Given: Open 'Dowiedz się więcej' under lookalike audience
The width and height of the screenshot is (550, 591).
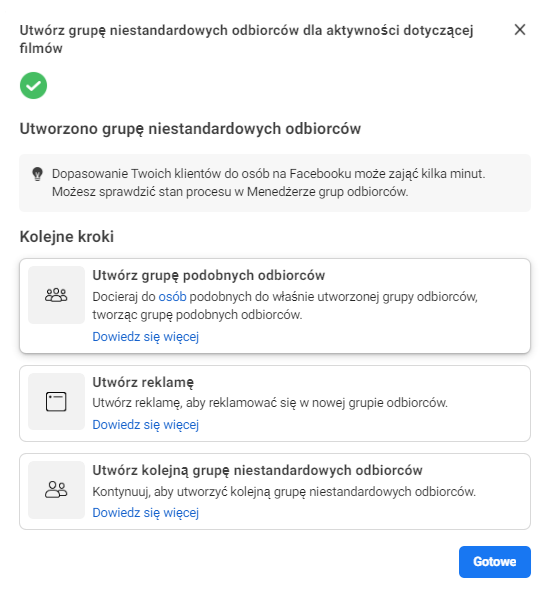Looking at the screenshot, I should (146, 337).
